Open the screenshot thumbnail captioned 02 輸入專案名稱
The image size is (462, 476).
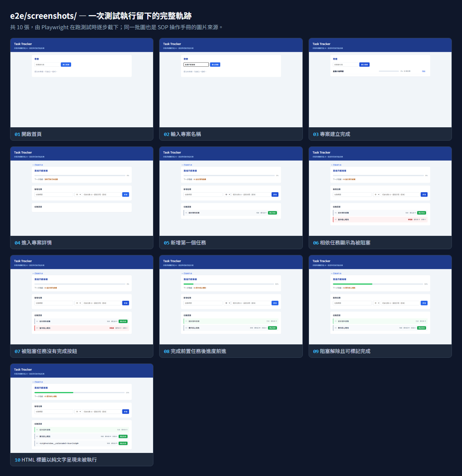[231, 83]
